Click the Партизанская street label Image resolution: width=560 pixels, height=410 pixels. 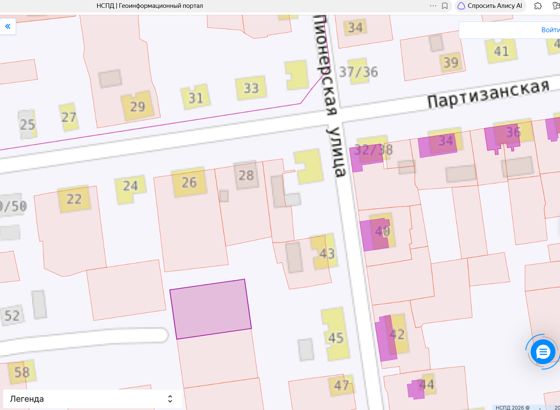point(488,94)
